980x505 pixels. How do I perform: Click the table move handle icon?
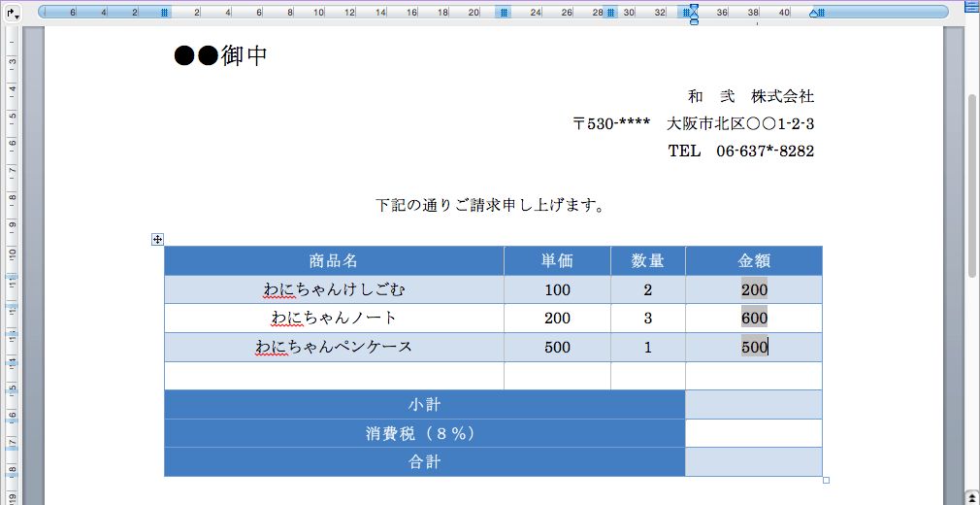pyautogui.click(x=157, y=239)
